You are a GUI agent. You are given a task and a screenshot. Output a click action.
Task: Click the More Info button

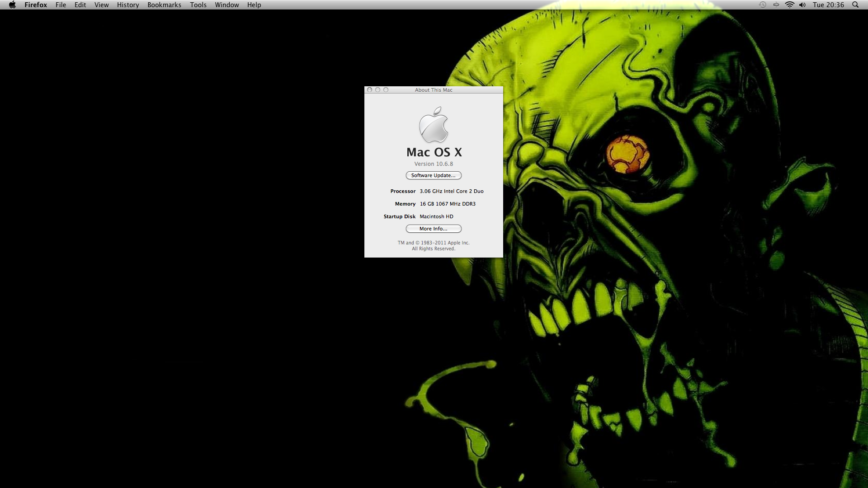coord(434,229)
